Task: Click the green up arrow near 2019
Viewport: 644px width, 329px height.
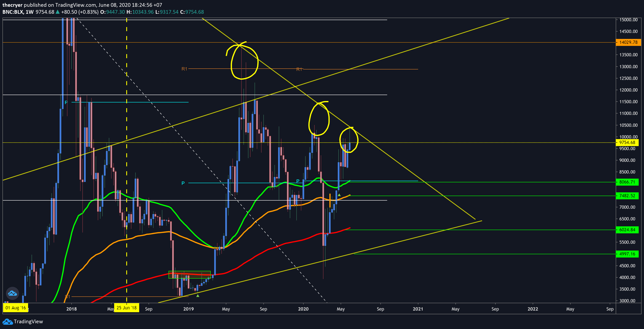Action: (x=198, y=296)
